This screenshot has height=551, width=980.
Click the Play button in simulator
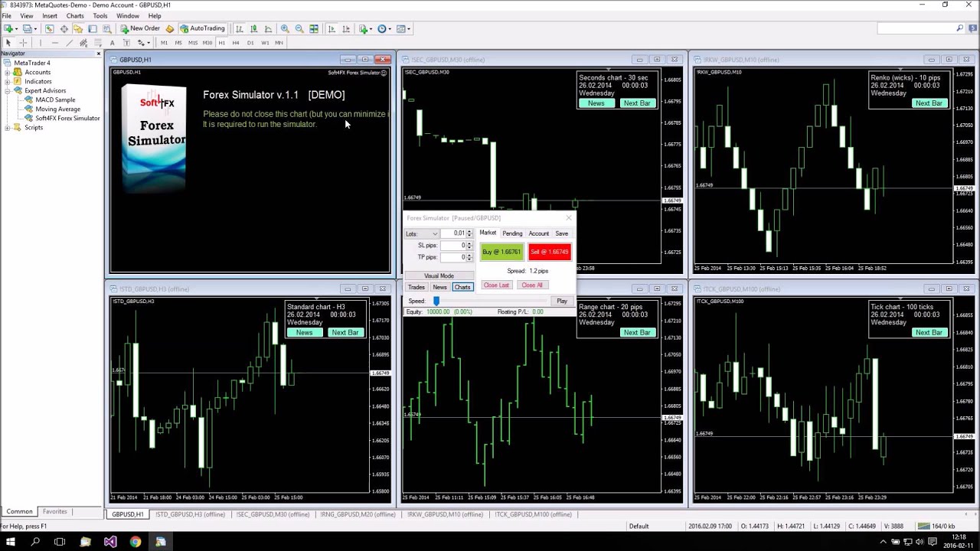pyautogui.click(x=562, y=301)
